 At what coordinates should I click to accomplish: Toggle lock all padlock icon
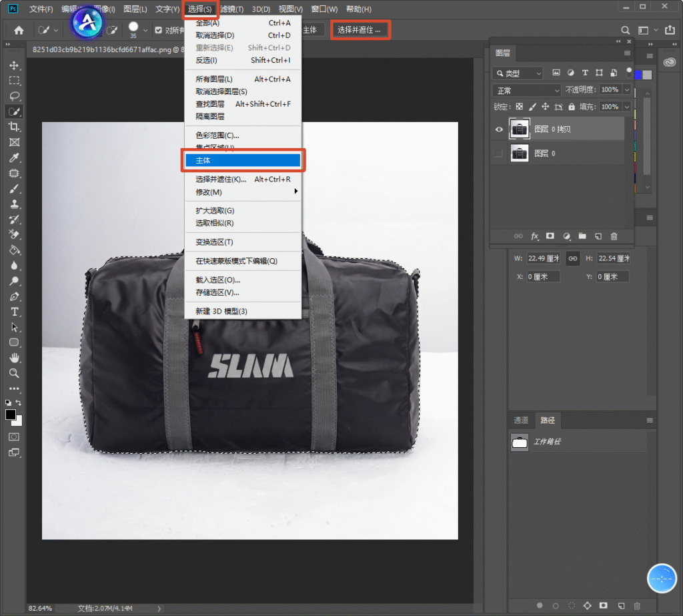coord(572,107)
